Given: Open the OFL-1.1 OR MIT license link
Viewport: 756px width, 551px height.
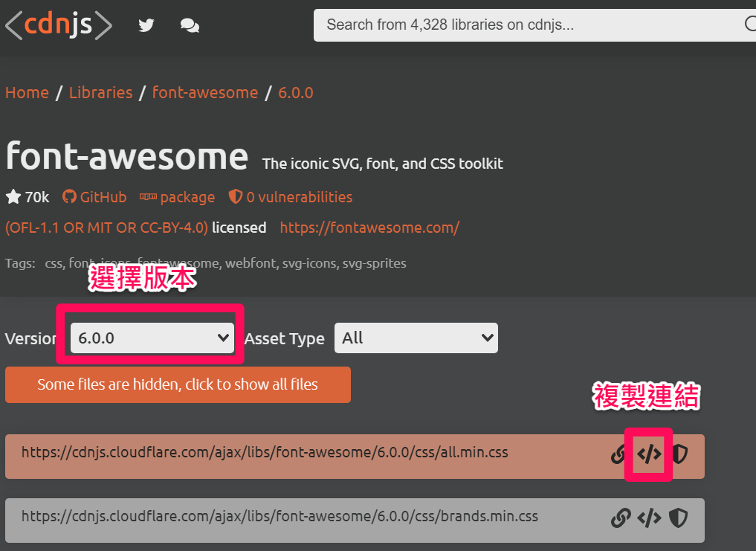Looking at the screenshot, I should [x=106, y=228].
